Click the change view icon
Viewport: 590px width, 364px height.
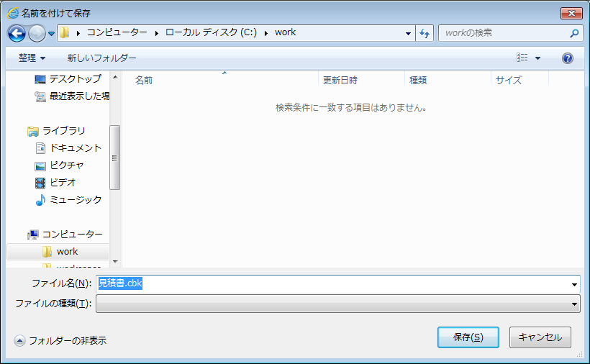(x=522, y=58)
